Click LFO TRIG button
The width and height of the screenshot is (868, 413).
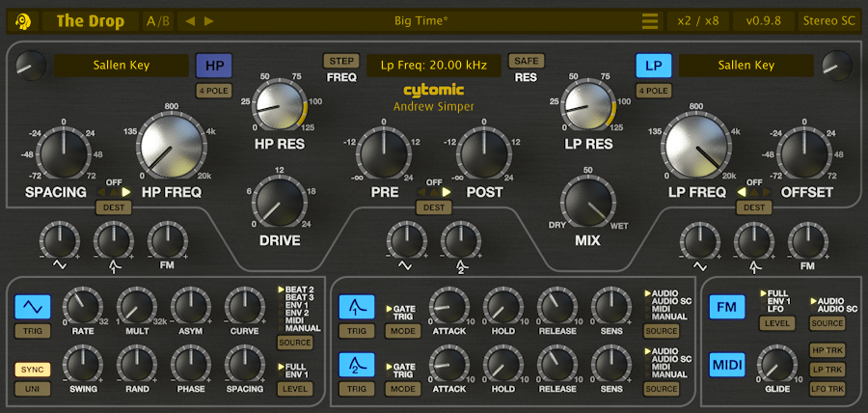32,331
